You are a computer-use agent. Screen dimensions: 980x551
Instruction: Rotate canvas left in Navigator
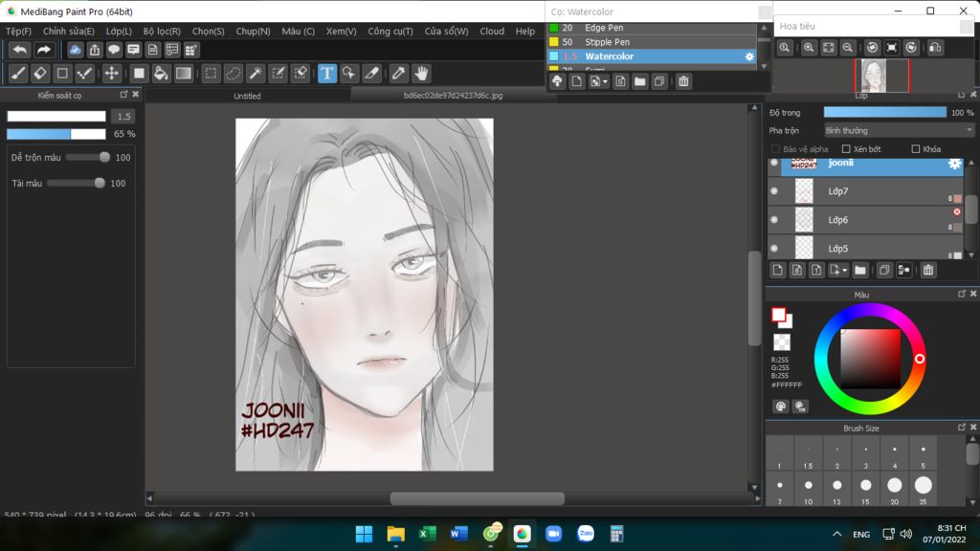pyautogui.click(x=873, y=48)
